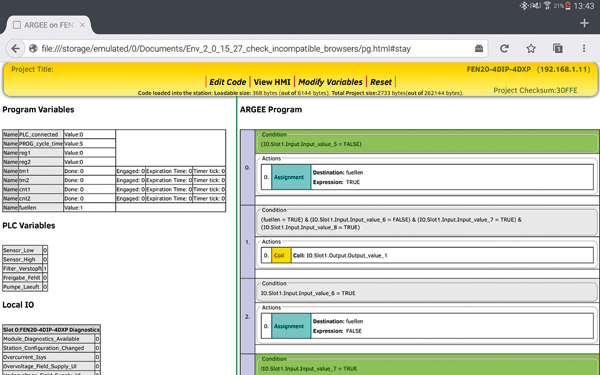
Task: Select the ARGEE on FEN browser tab
Action: coord(49,25)
